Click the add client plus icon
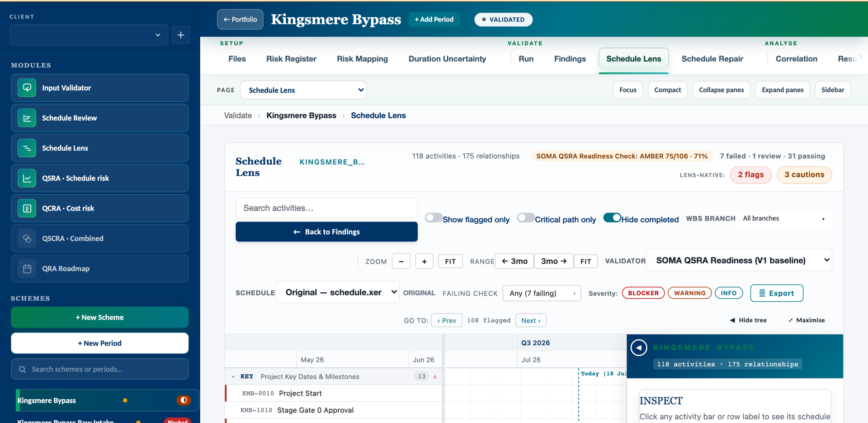The image size is (868, 423). pyautogui.click(x=181, y=35)
